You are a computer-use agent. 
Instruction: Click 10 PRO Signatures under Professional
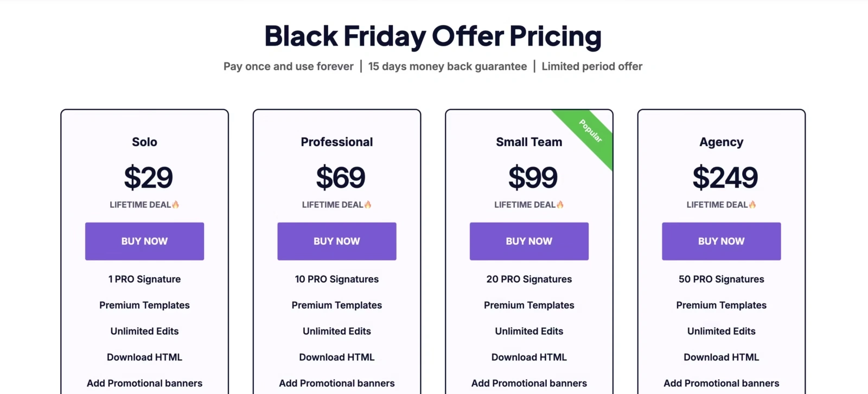(336, 279)
